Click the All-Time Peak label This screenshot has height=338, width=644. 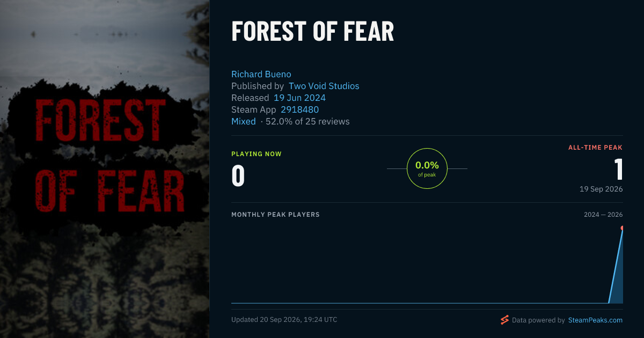596,148
